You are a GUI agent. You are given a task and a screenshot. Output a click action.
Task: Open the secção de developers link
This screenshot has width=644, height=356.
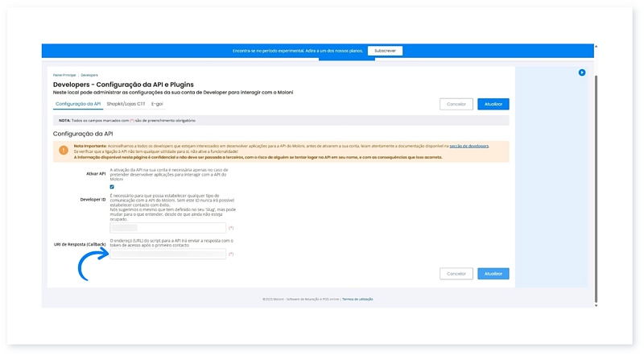(469, 146)
